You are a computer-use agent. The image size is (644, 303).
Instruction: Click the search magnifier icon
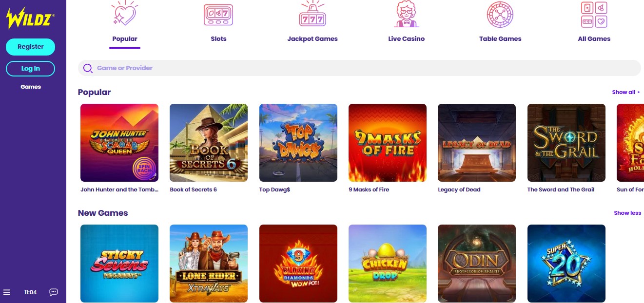point(88,68)
